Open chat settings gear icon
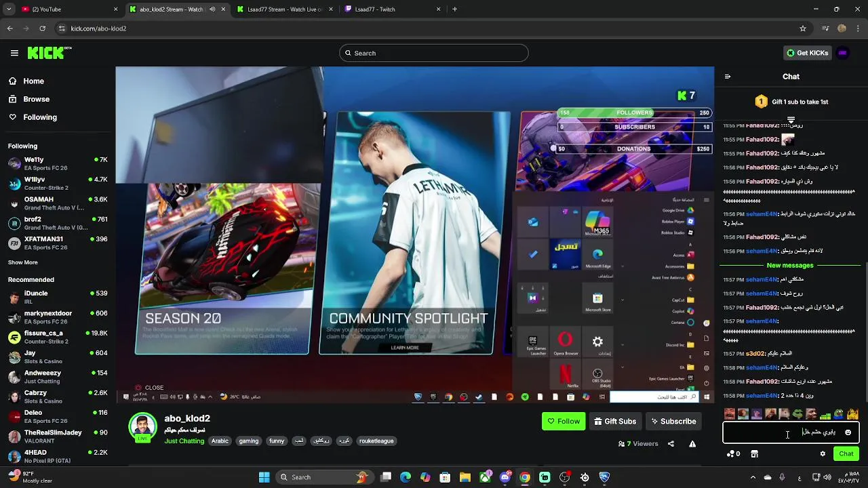868x488 pixels. point(823,454)
